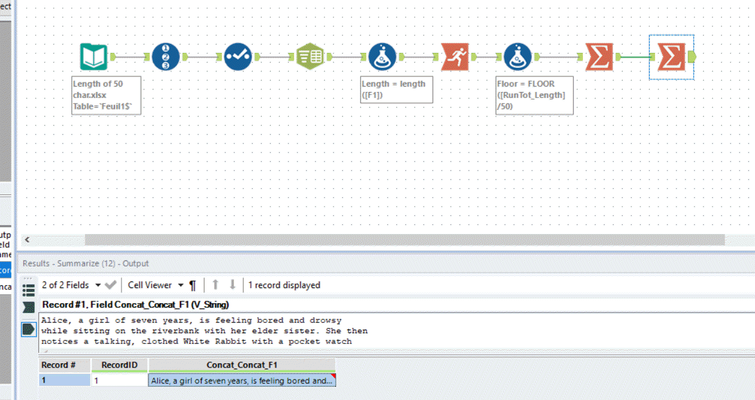Screen dimensions: 755x400
Task: Click the annotation Floor = FLOOR([RunTot_Length]/50)
Action: [534, 95]
